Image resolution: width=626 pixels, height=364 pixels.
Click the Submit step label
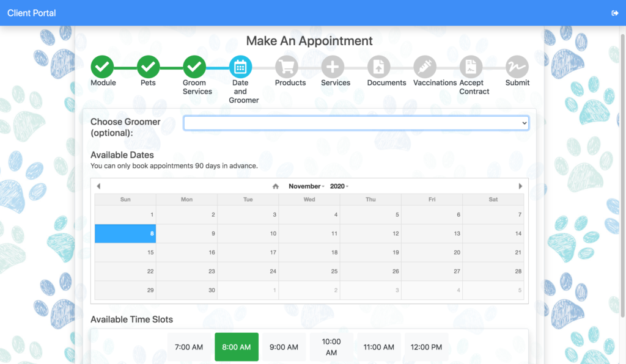point(517,82)
